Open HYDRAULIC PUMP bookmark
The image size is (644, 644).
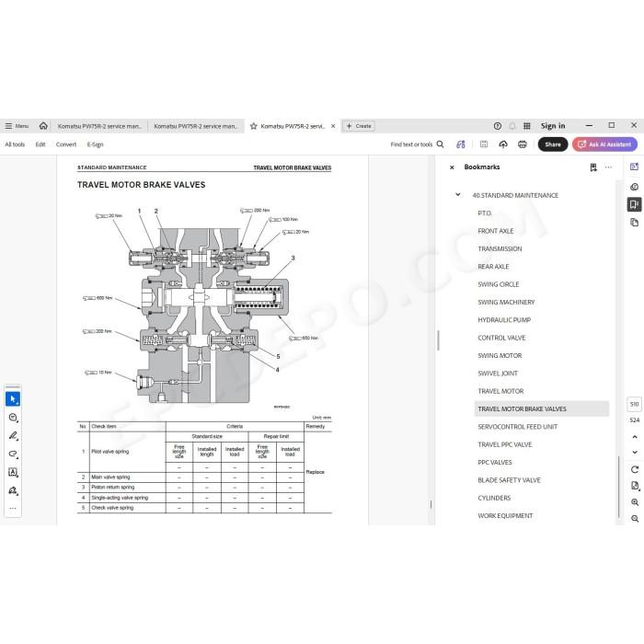click(504, 320)
